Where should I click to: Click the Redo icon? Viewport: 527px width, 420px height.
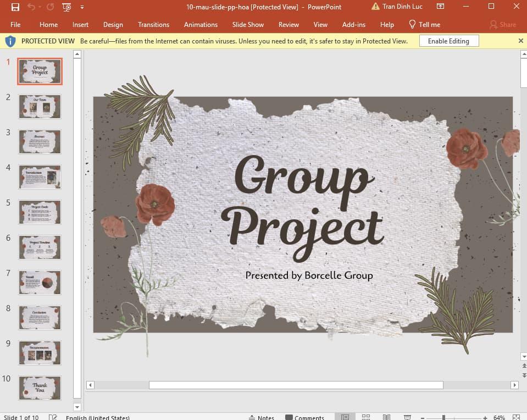point(50,7)
